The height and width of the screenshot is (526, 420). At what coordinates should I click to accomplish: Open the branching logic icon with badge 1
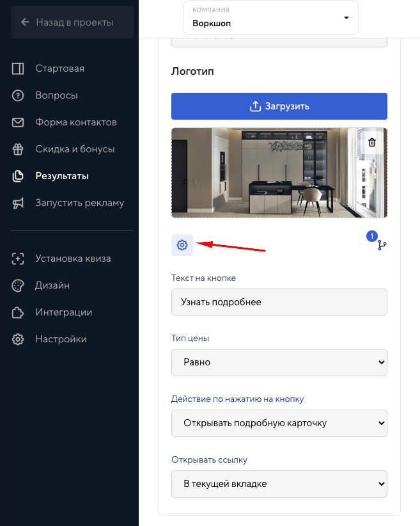click(382, 245)
